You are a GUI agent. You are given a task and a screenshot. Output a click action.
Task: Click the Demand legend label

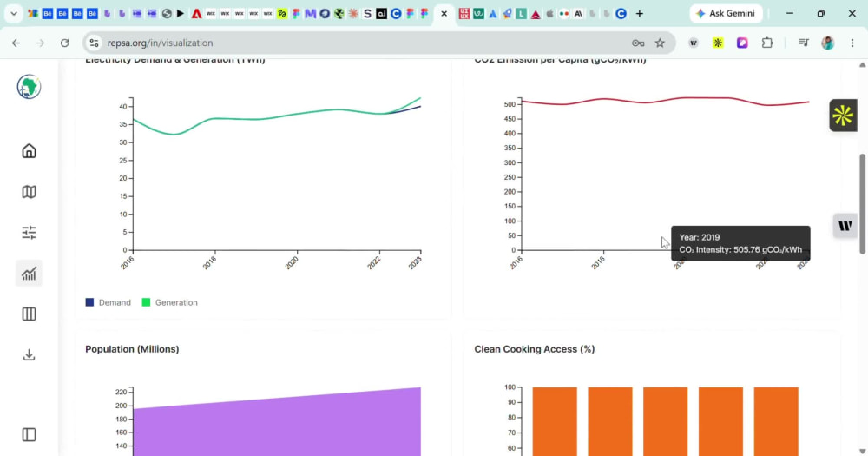[x=115, y=302]
